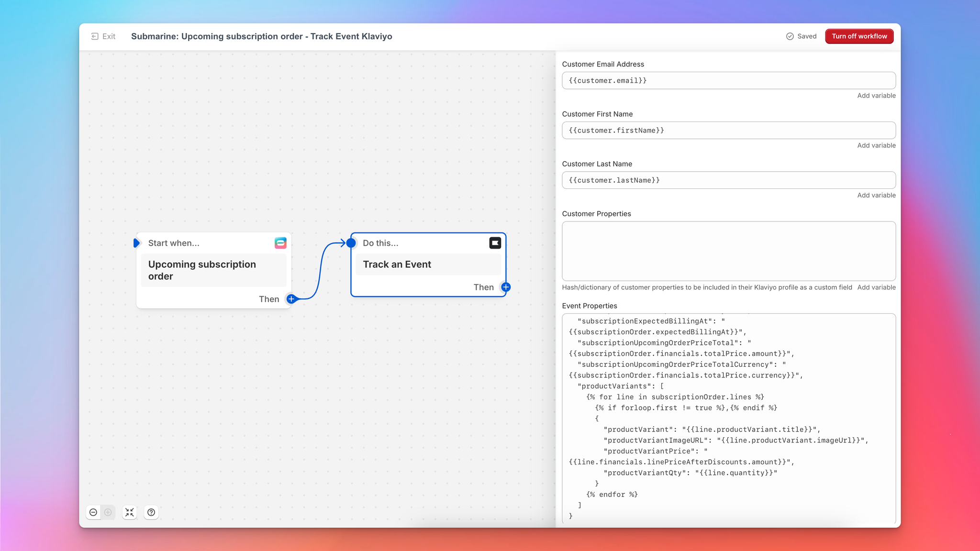This screenshot has height=551, width=980.
Task: Click the Exit icon at top left
Action: 95,36
